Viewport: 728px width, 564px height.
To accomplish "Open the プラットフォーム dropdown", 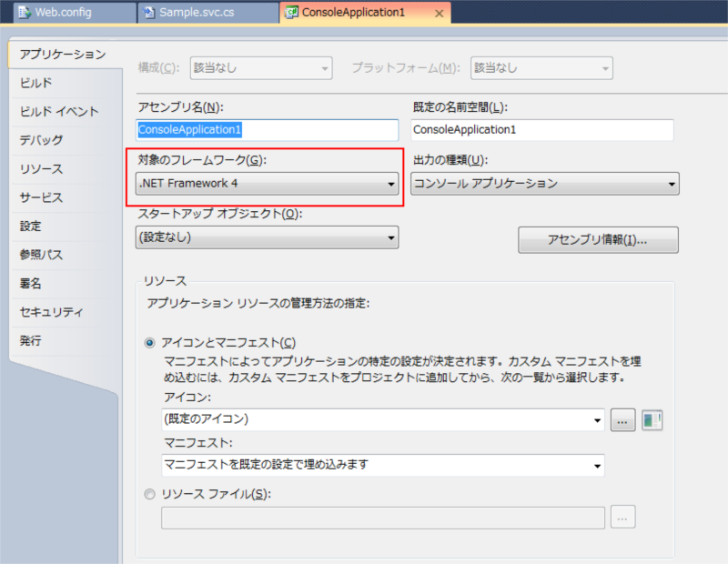I will pyautogui.click(x=541, y=68).
